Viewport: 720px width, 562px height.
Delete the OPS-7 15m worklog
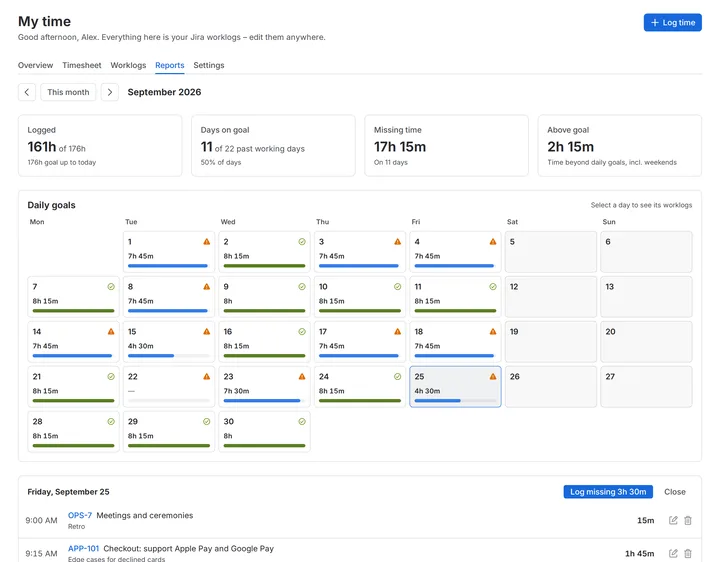click(688, 520)
